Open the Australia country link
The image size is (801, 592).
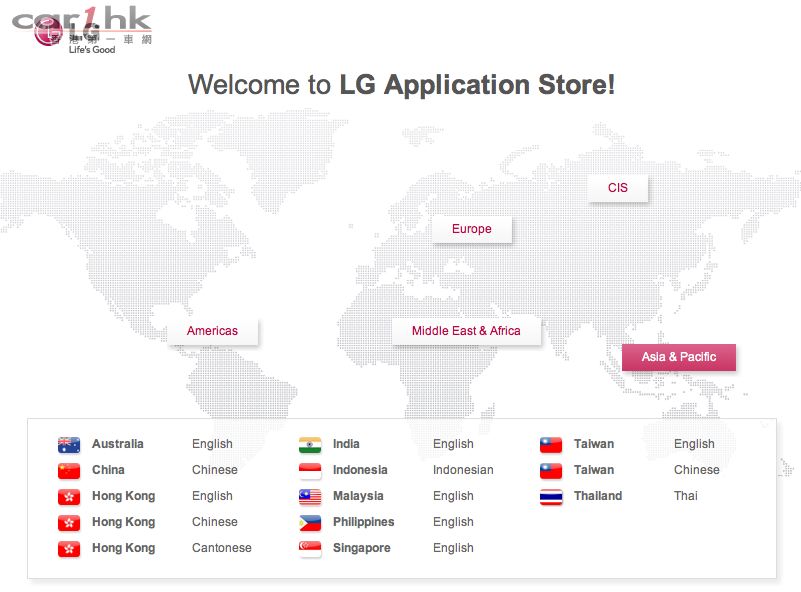tap(117, 444)
